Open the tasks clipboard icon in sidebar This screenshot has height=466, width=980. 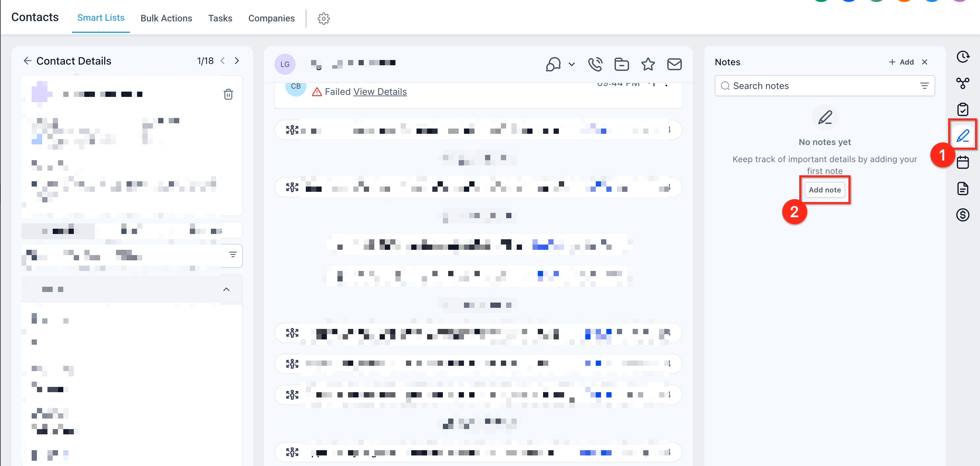[963, 109]
